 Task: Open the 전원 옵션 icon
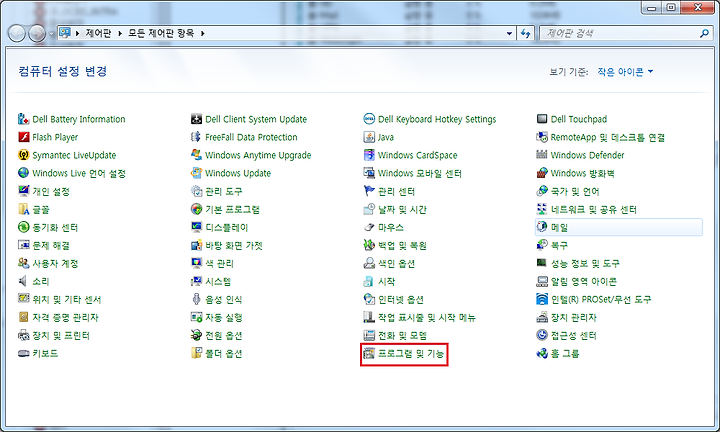pyautogui.click(x=197, y=336)
